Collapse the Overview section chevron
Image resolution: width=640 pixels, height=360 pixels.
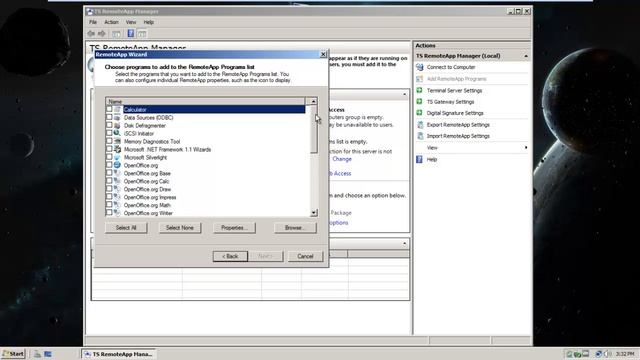404,95
